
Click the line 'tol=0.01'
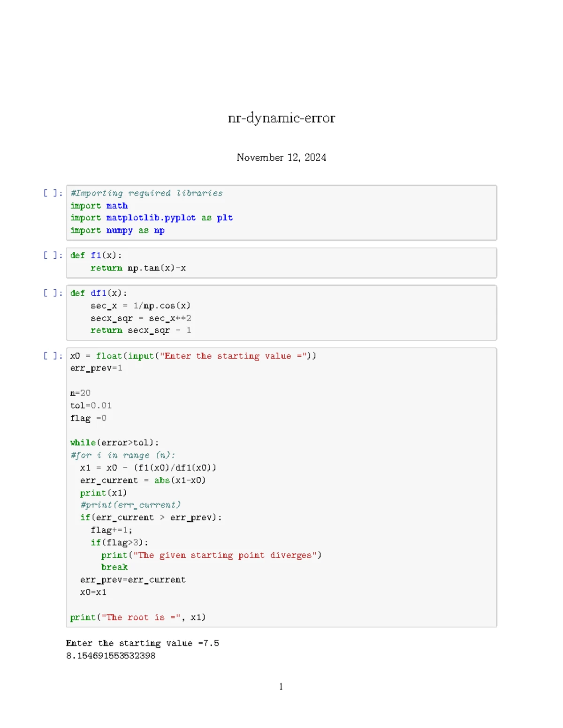click(91, 405)
